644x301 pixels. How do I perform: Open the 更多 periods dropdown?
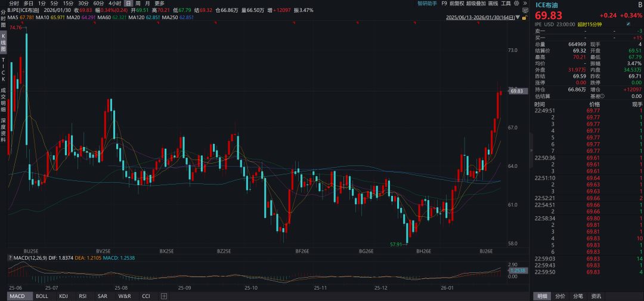159,3
